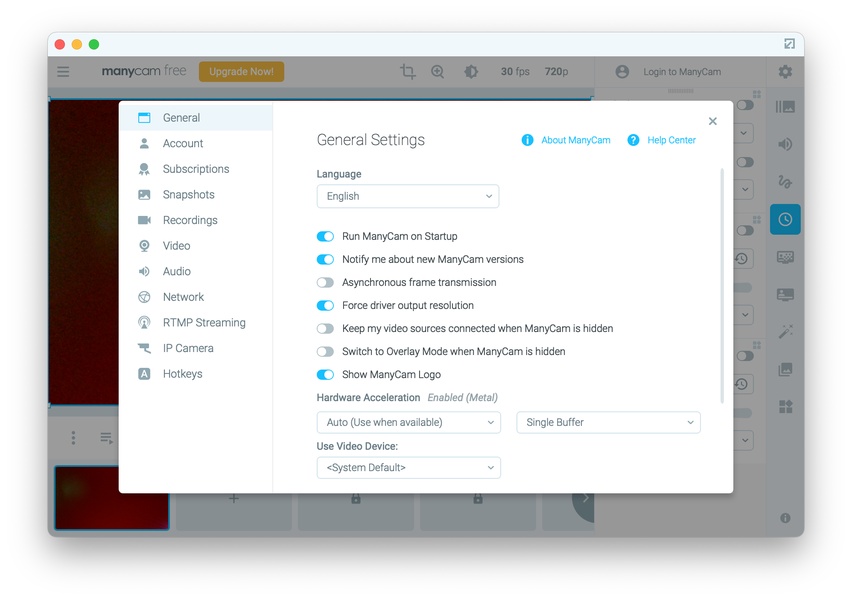Screen dimensions: 852x600
Task: Open the audio speaker panel icon
Action: pos(785,144)
